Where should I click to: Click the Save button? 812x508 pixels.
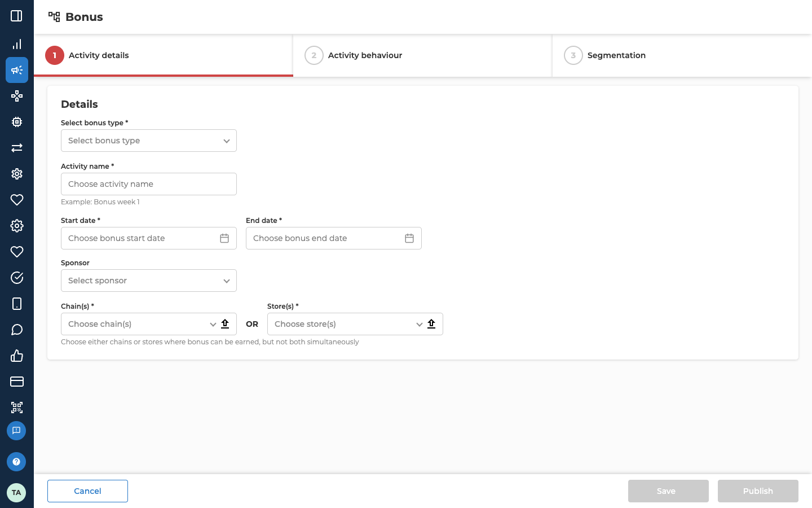tap(668, 491)
